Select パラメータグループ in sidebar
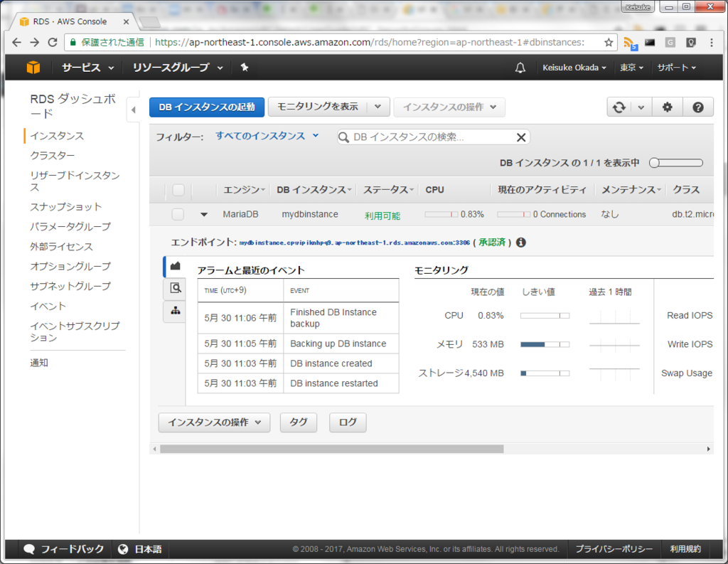 (x=70, y=226)
